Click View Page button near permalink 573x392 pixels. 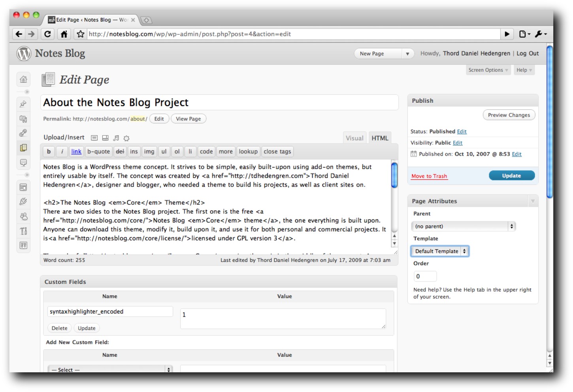pyautogui.click(x=188, y=119)
